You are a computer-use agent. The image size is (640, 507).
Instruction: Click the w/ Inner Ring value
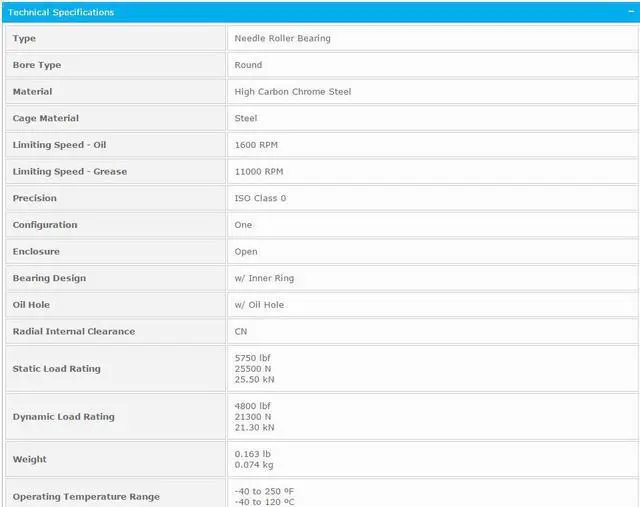pos(264,278)
